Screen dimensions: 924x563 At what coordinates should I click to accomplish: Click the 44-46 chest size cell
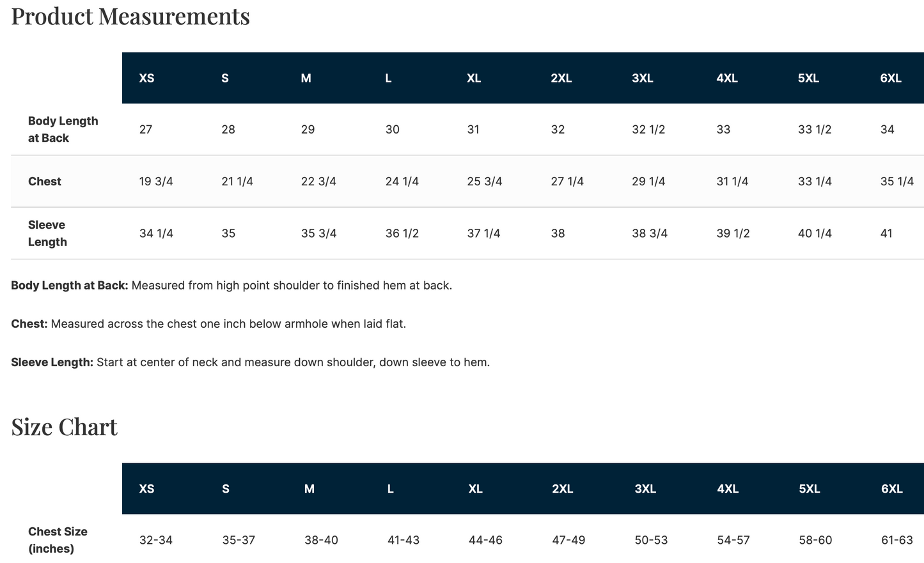(x=485, y=540)
